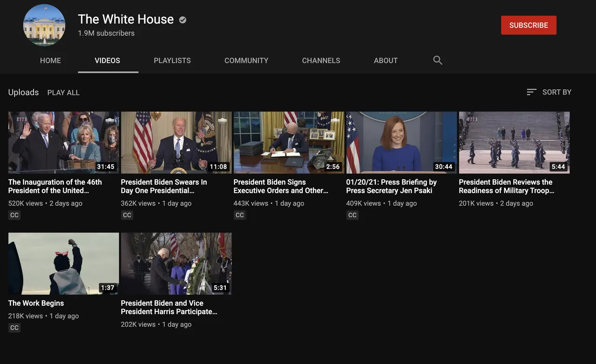Click CC badge under Signs Executive Orders video
This screenshot has height=364, width=596.
(240, 215)
